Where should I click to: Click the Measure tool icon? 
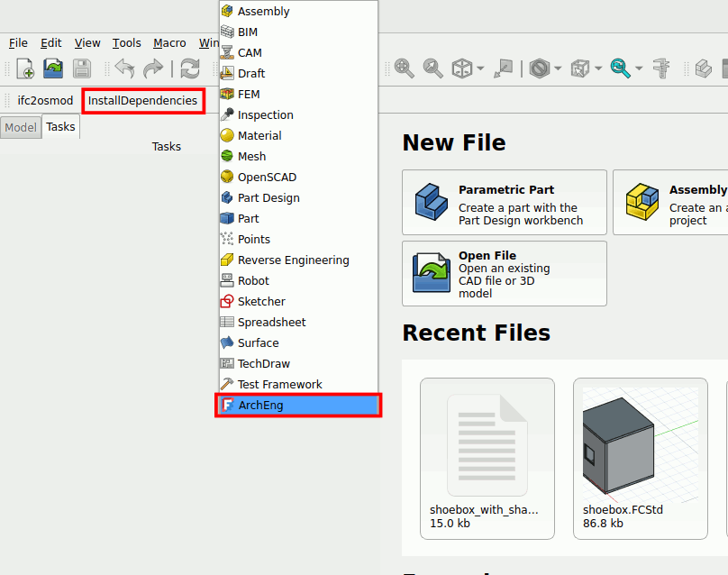pos(664,68)
